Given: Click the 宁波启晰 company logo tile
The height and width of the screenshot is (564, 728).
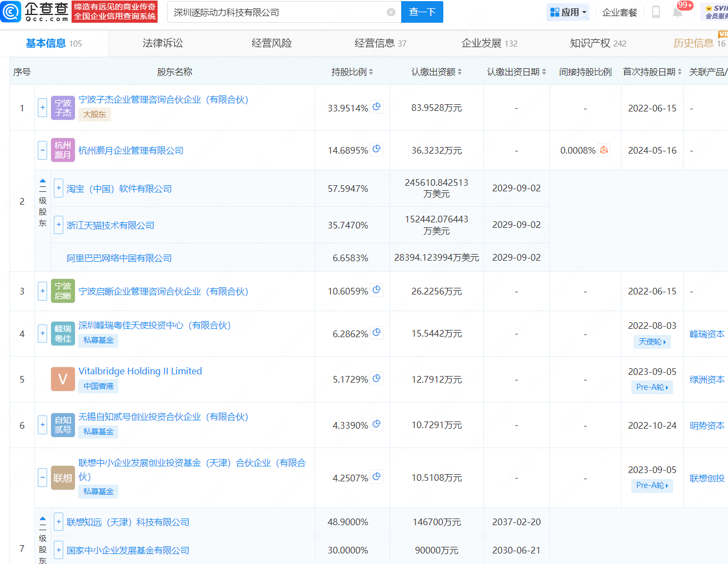Looking at the screenshot, I should [63, 291].
